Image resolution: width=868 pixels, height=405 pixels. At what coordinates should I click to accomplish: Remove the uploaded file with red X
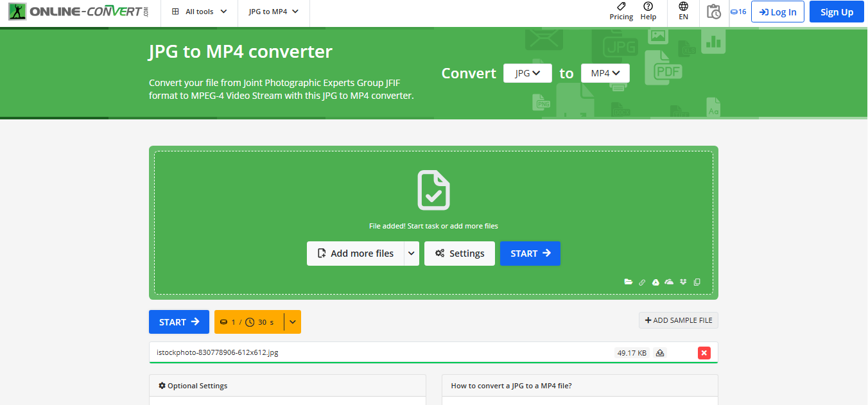click(x=704, y=352)
